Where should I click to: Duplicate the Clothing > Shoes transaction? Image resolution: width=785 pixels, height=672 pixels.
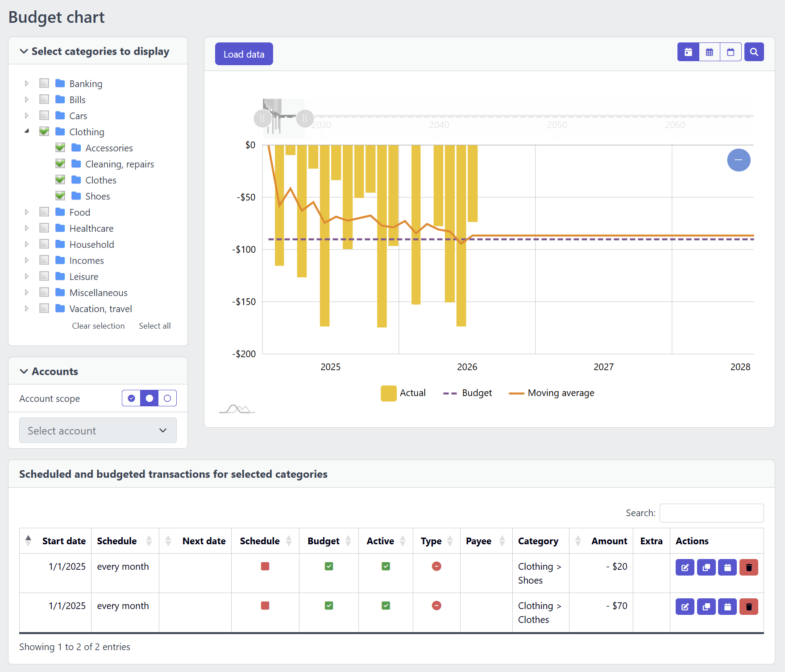[x=706, y=567]
